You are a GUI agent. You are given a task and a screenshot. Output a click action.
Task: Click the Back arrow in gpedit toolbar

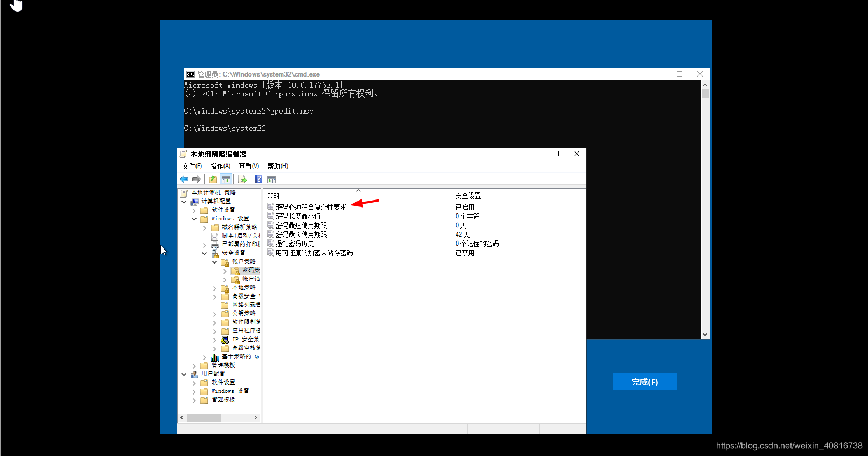pos(184,179)
